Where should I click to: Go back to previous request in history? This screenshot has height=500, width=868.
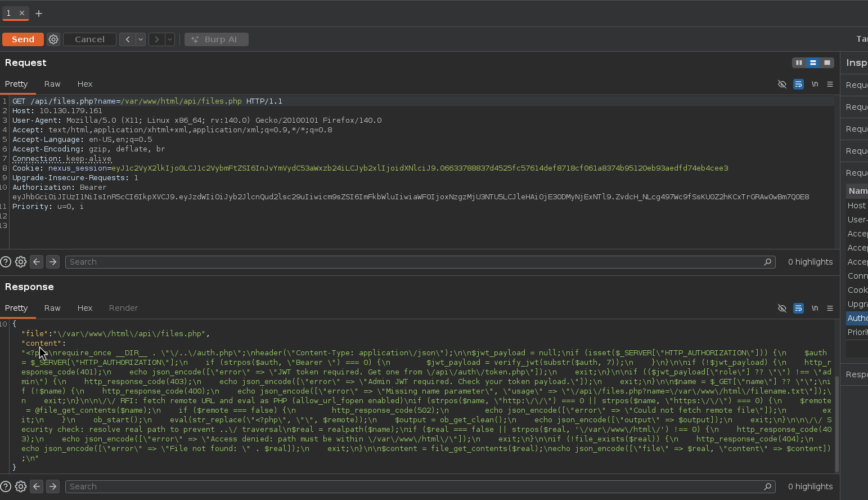coord(128,39)
